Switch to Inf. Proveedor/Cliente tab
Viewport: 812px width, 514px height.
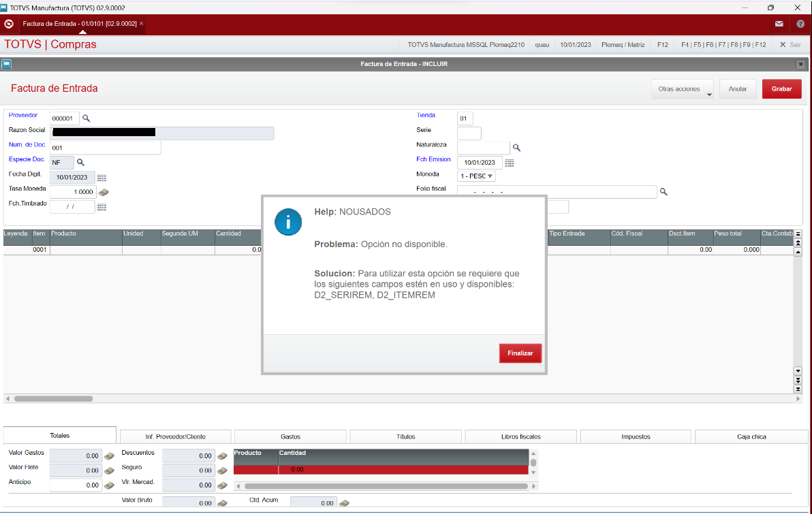[176, 436]
